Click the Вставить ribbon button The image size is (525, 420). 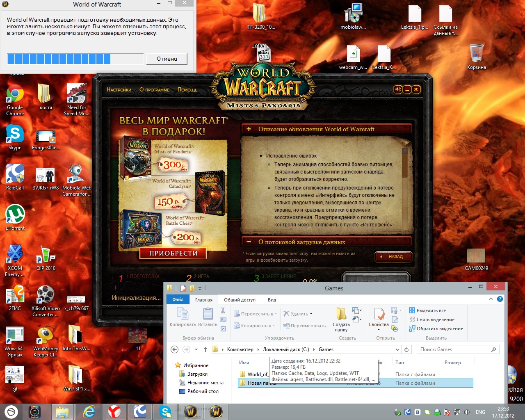coord(208,317)
